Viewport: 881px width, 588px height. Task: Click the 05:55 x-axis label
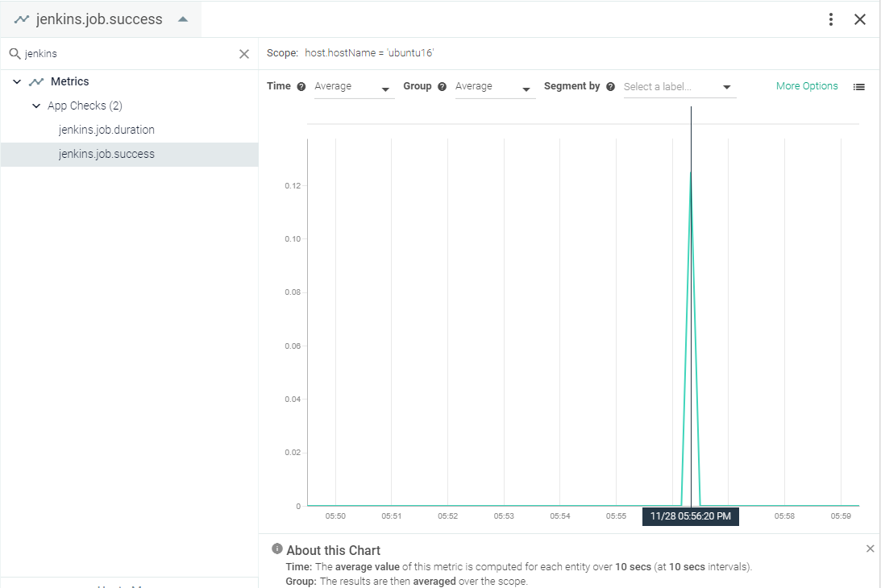617,516
